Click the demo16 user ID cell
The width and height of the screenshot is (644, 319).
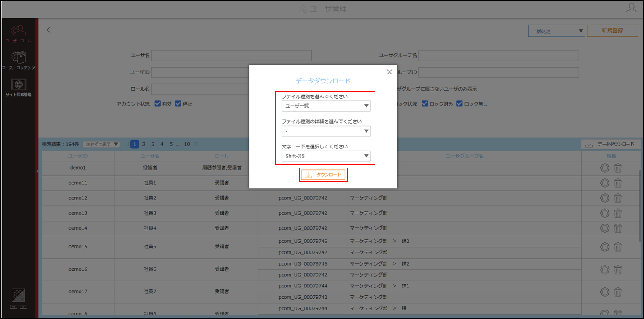78,269
